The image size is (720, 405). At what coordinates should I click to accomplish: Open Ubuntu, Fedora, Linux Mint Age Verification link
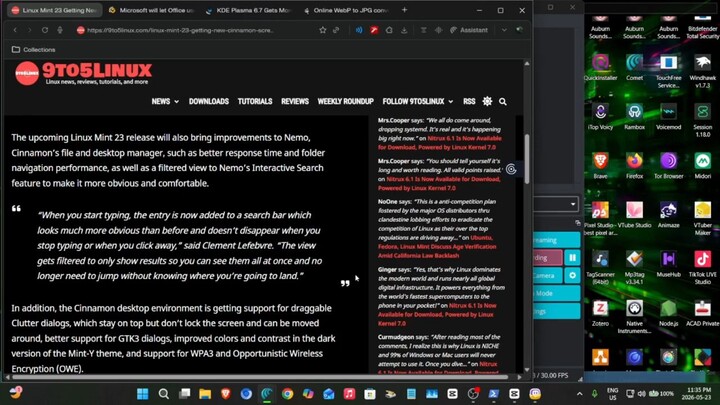click(x=437, y=247)
